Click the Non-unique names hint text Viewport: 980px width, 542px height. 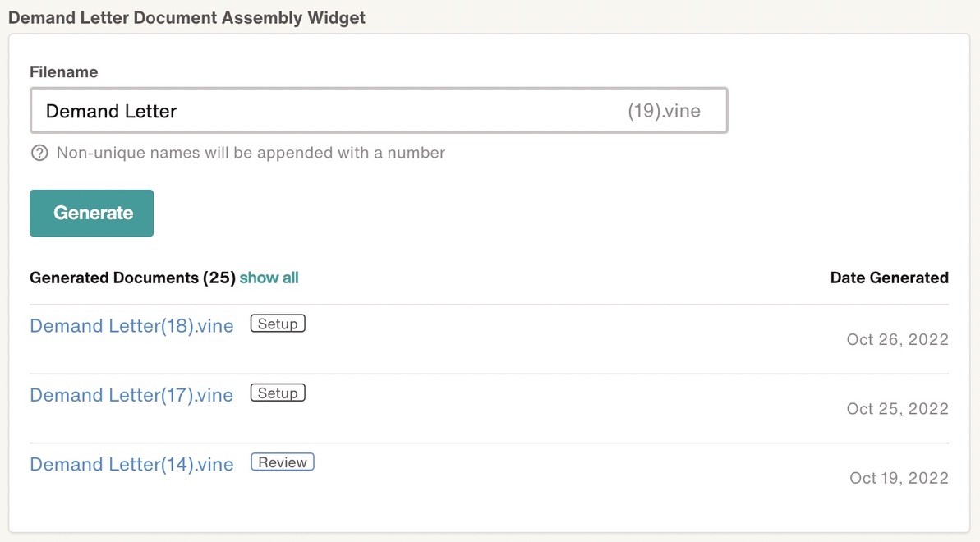tap(251, 153)
